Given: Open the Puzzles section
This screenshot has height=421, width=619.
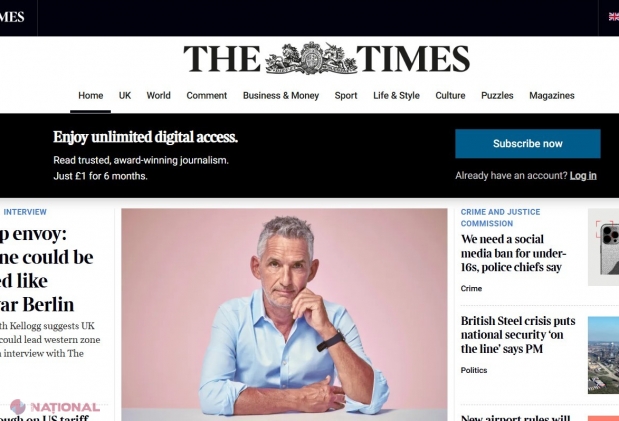Looking at the screenshot, I should point(497,96).
